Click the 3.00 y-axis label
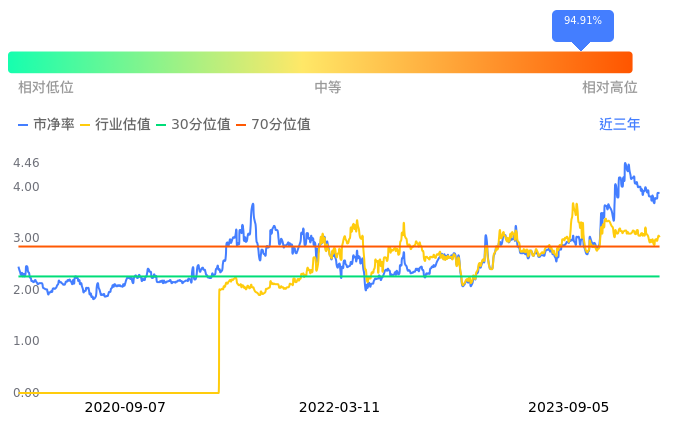Screen dimensions: 686x442 (26, 238)
